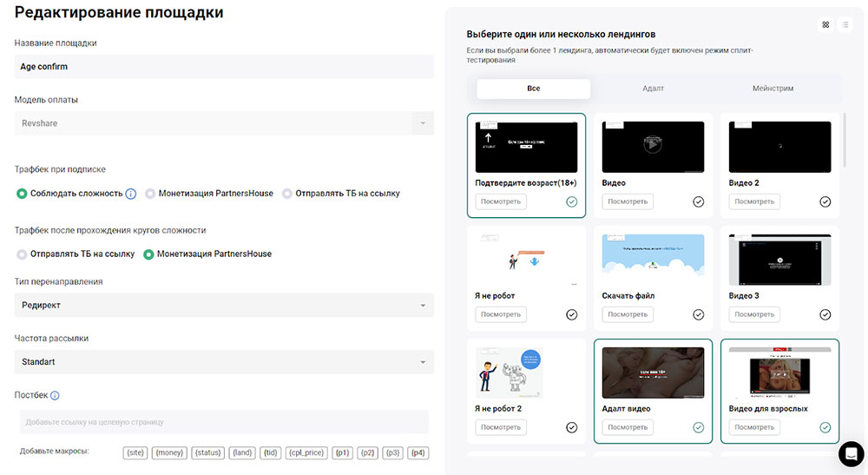Toggle checkmark on Скачать файл card

click(x=699, y=314)
